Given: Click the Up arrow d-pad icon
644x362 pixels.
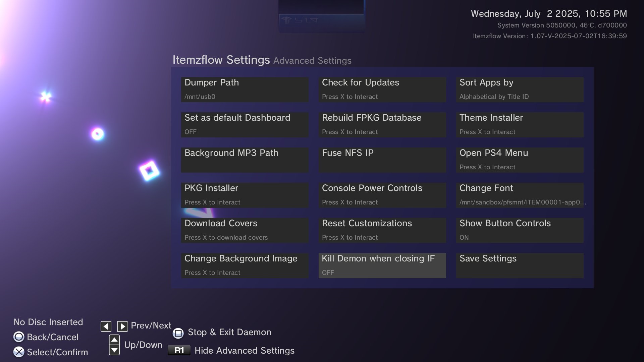Looking at the screenshot, I should (114, 340).
